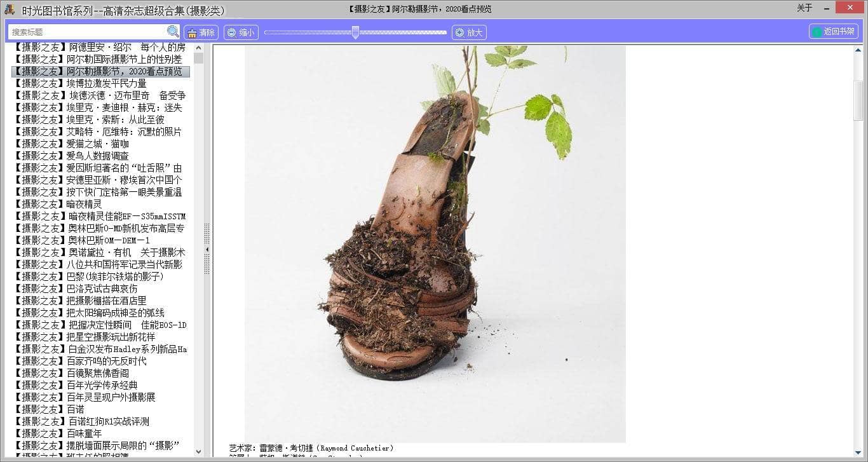This screenshot has width=868, height=462.
Task: Select article 埃博拉激发平民力量
Action: coord(106,83)
